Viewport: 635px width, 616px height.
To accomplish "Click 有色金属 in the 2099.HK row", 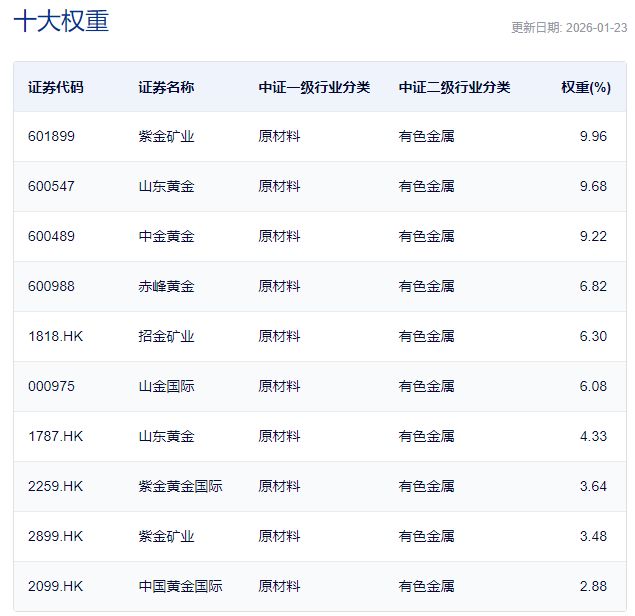I will 426,586.
